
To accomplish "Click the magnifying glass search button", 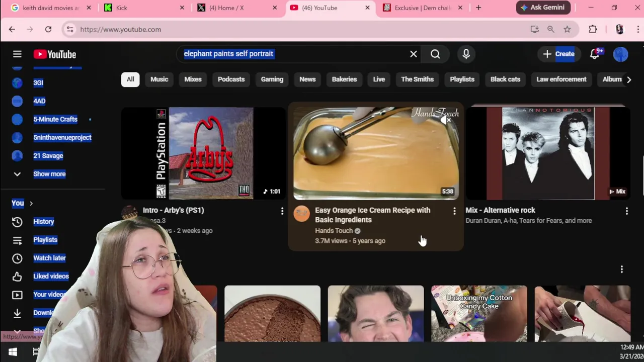I will click(x=435, y=54).
